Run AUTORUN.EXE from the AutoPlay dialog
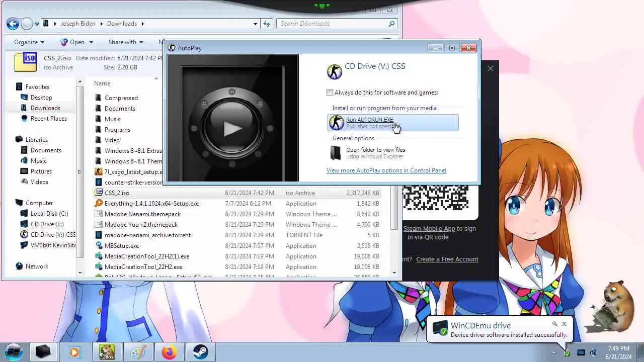 393,123
